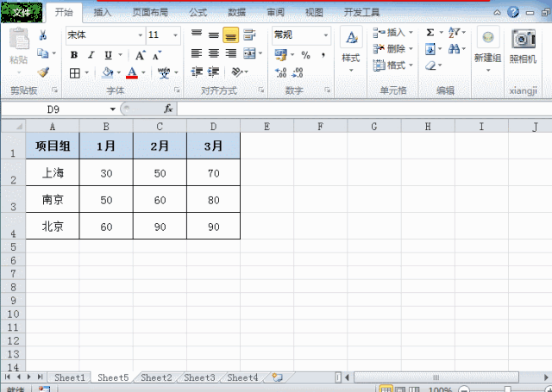Apply percent style
552x392 pixels.
pyautogui.click(x=305, y=55)
